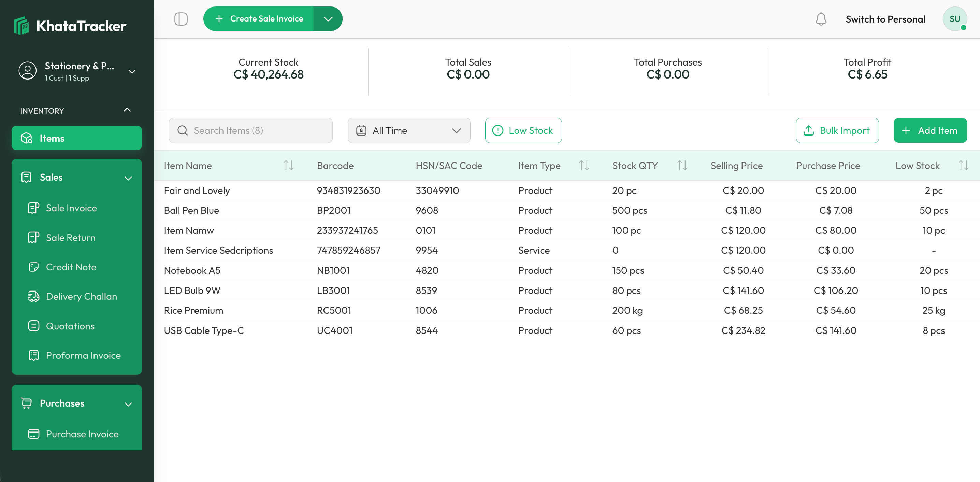Select Item Service Sedcriptions row
Viewport: 980px width, 482px height.
[567, 250]
